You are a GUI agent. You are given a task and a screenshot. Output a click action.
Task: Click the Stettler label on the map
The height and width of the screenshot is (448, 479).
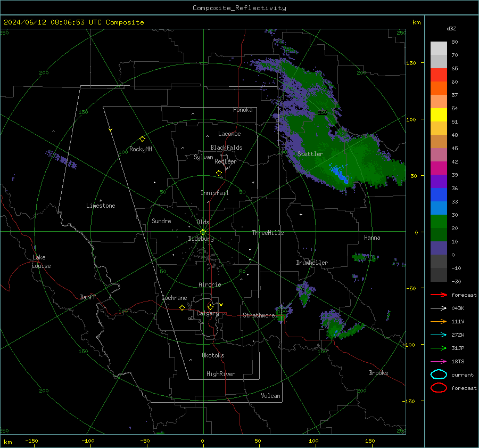310,154
